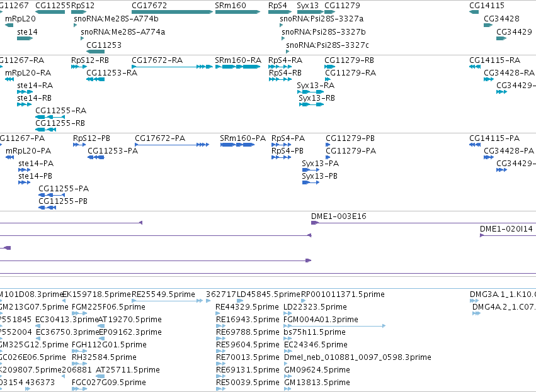Screen dimensions: 536x392
Task: Click the CG34429 gene label
Action: pos(514,31)
